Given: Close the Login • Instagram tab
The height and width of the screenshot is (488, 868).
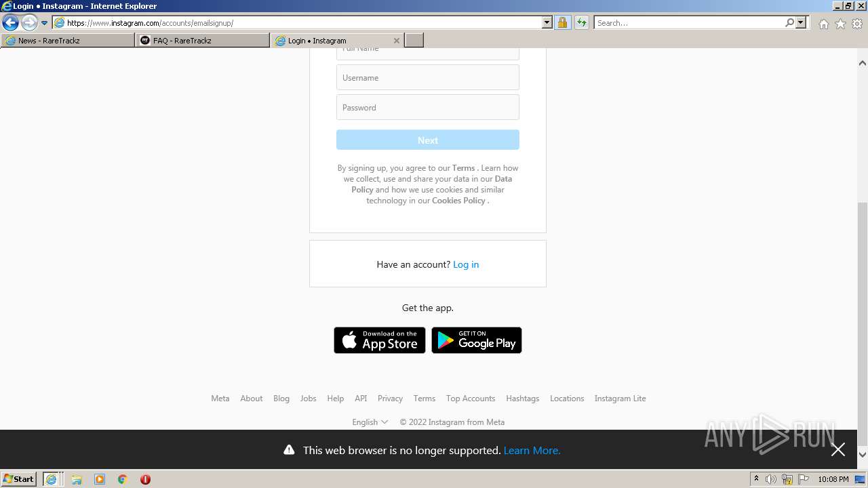Looking at the screenshot, I should click(397, 41).
